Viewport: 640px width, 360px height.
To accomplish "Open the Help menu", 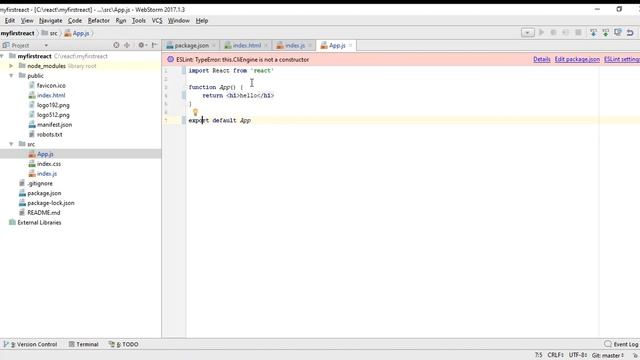I will (202, 20).
